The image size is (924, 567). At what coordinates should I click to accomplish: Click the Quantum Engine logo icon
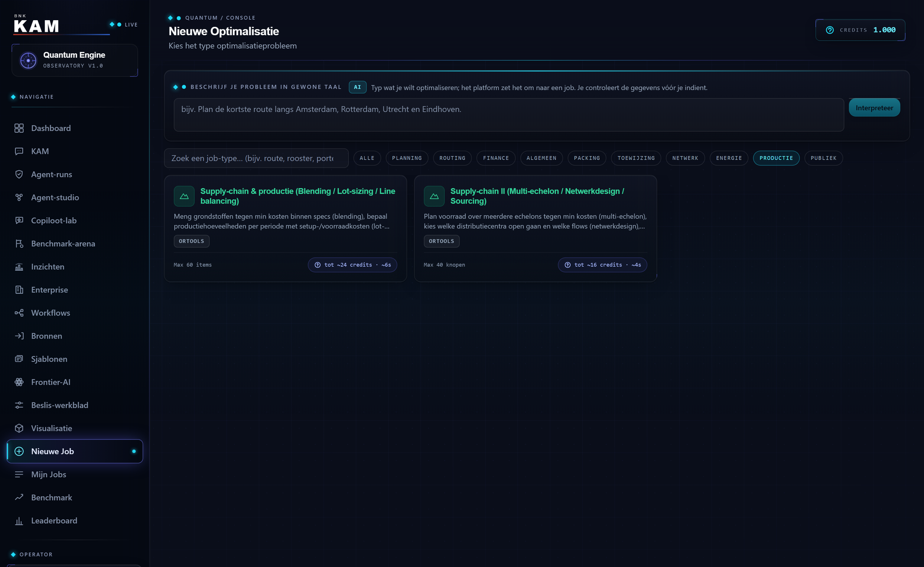28,60
